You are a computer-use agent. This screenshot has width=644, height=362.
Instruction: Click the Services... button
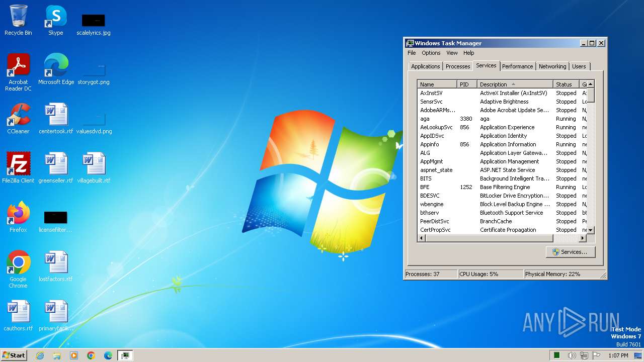pyautogui.click(x=571, y=252)
